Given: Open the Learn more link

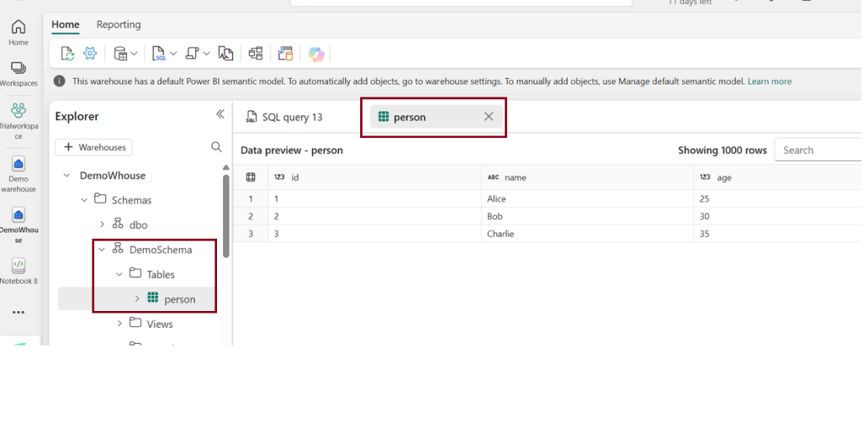Looking at the screenshot, I should coord(770,81).
